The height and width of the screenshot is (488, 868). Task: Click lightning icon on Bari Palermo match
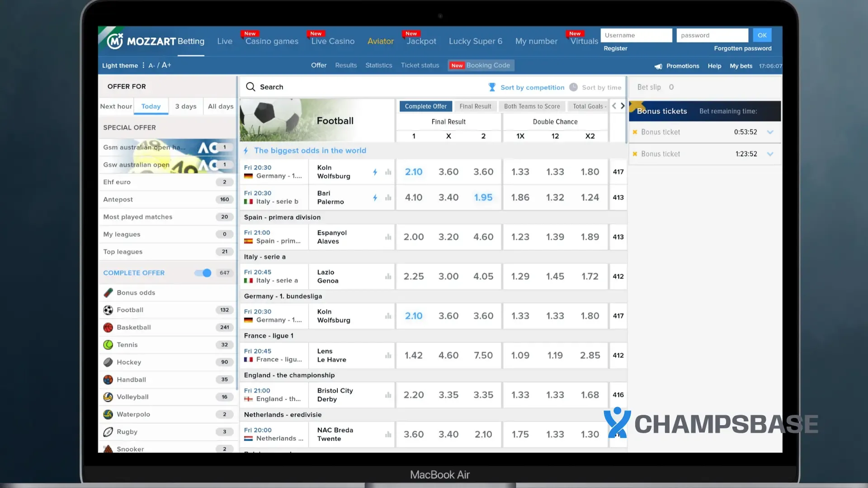pos(375,197)
